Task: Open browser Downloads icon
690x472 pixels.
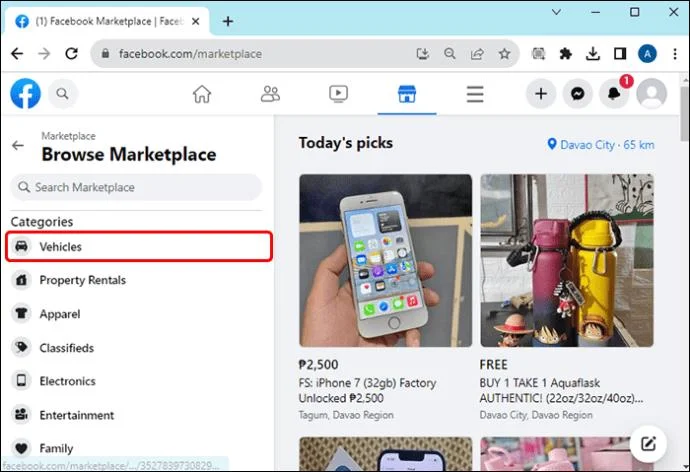Action: coord(593,54)
